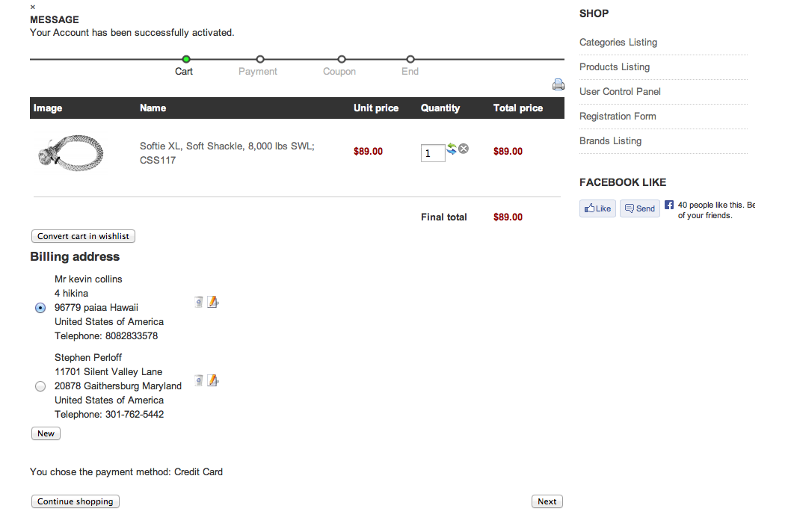Select the kevin collins billing address
Screen dimensions: 797x532
pyautogui.click(x=40, y=308)
